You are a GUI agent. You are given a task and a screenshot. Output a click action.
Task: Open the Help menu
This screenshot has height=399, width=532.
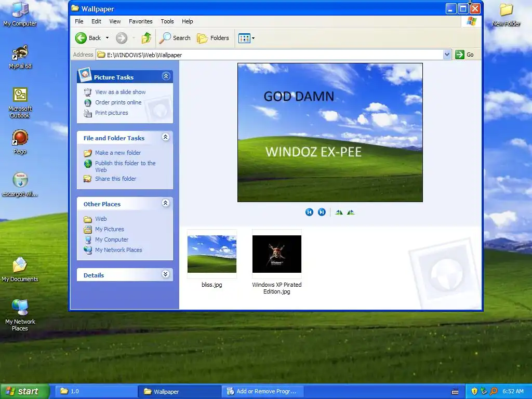187,21
